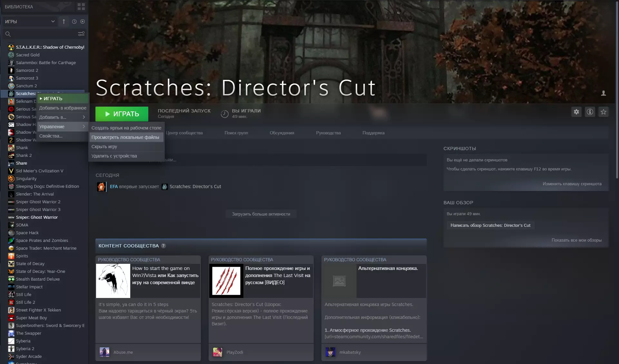Click the friends who play icon
Screen dimensions: 619x364
click(603, 93)
